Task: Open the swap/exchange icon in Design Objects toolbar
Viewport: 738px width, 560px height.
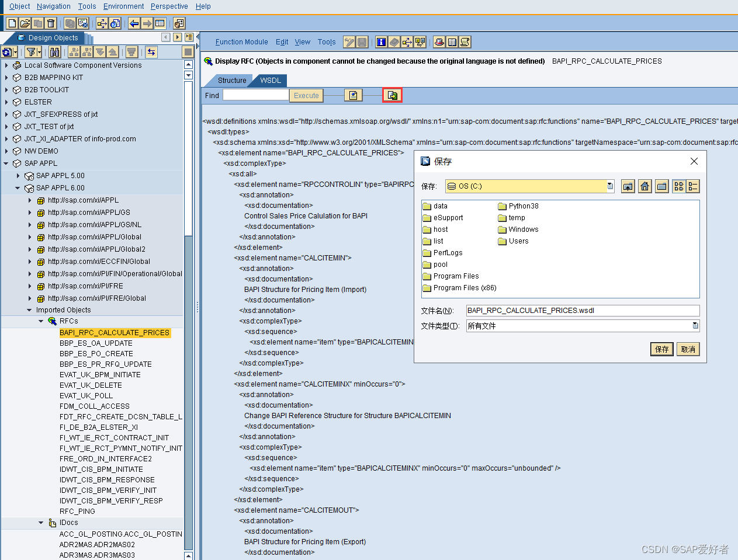Action: [x=151, y=52]
